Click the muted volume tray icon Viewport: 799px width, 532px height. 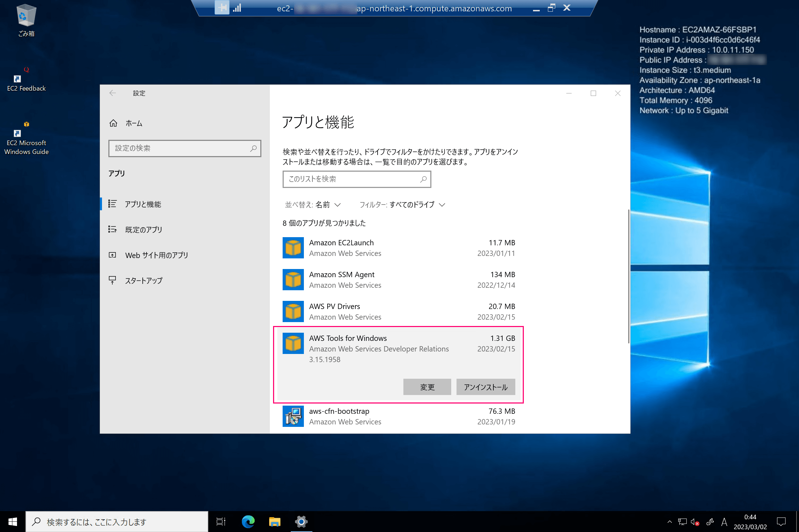695,522
